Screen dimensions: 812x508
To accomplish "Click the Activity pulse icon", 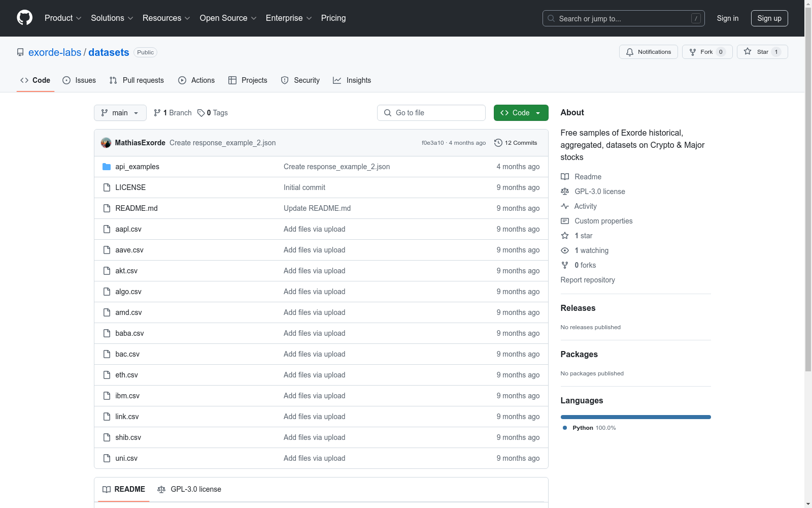I will 565,206.
